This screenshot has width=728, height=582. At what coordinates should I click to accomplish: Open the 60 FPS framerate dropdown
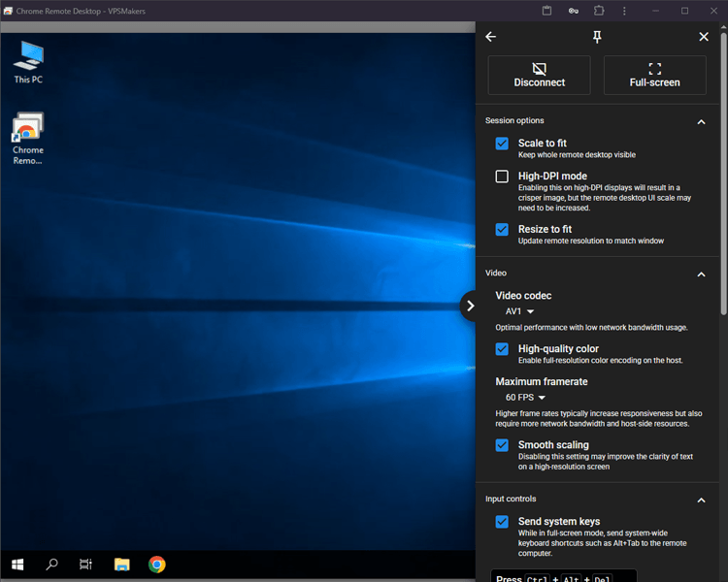point(525,398)
